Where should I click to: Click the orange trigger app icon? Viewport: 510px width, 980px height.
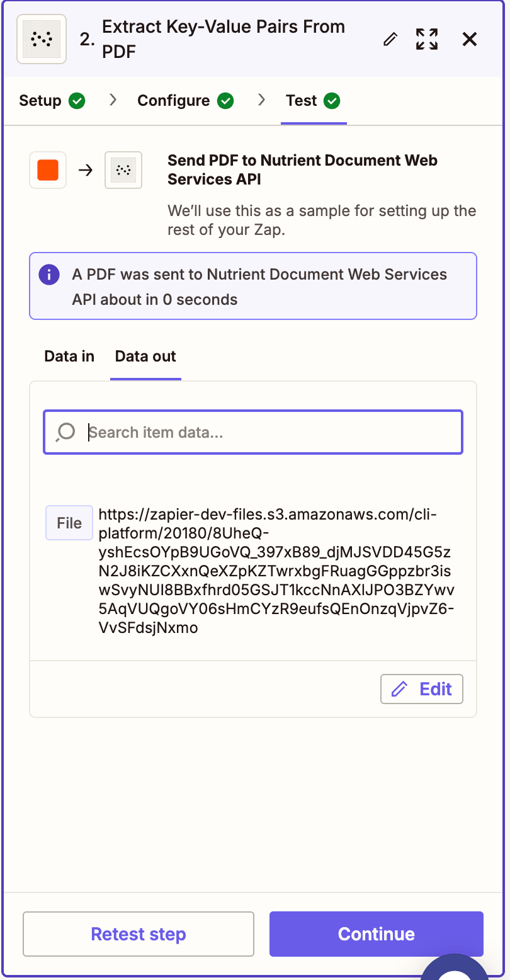[47, 170]
